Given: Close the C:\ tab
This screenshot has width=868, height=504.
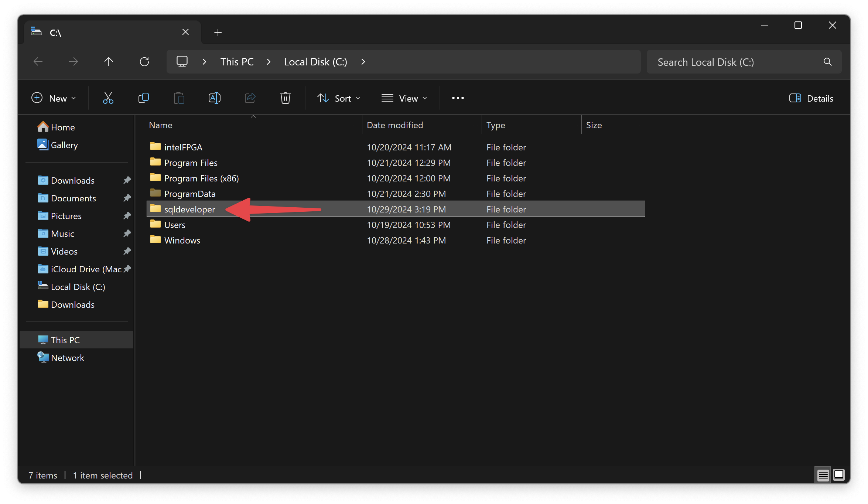Looking at the screenshot, I should tap(185, 32).
